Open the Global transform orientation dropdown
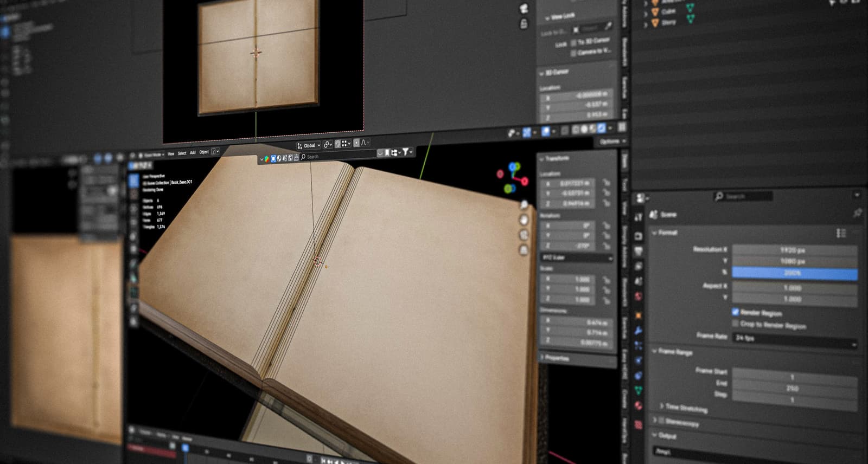 (309, 145)
